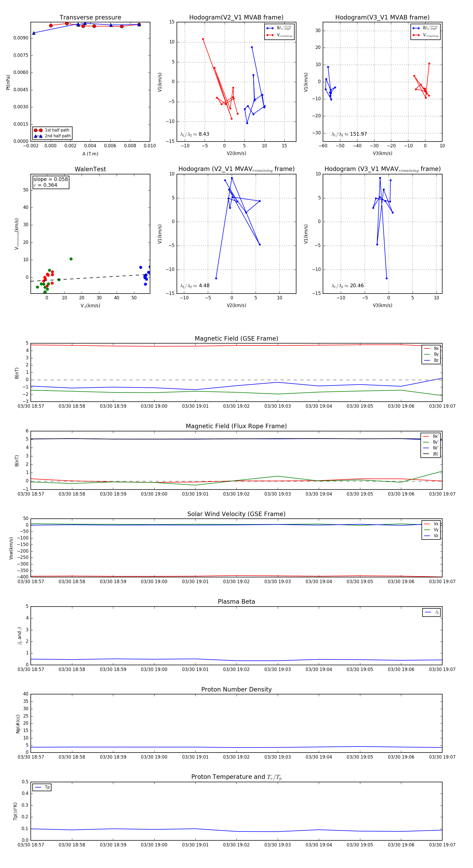The height and width of the screenshot is (868, 473).
Task: Click the By legend entry in GSE panel
Action: 431,355
